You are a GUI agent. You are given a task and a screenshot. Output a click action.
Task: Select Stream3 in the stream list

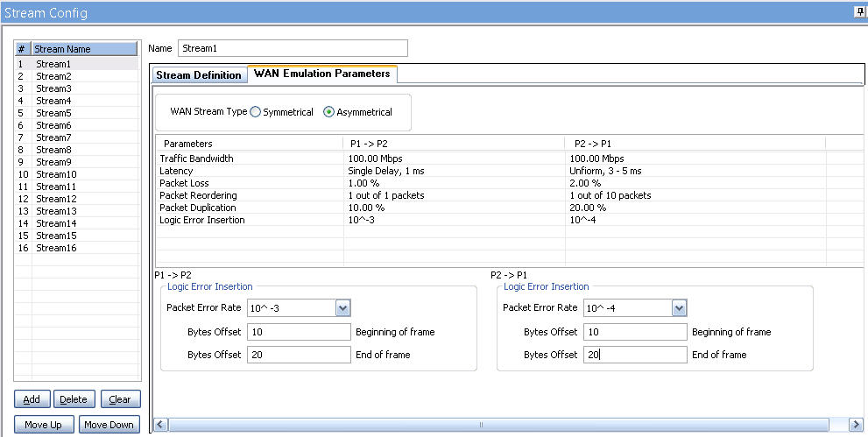pos(76,88)
